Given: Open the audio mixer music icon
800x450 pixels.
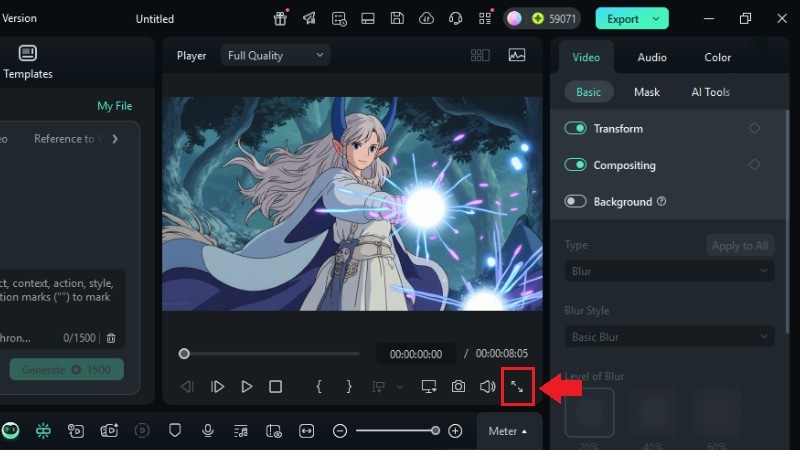Looking at the screenshot, I should tap(240, 431).
